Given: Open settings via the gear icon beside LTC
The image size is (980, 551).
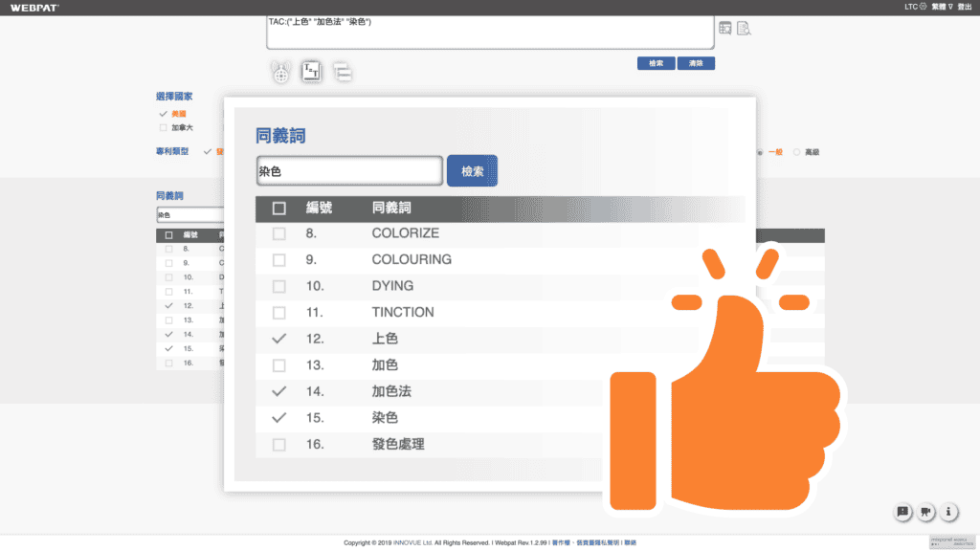Looking at the screenshot, I should 924,6.
